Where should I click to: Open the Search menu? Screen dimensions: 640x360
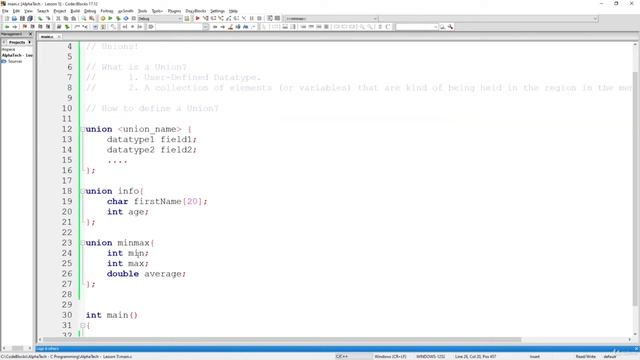[43, 11]
